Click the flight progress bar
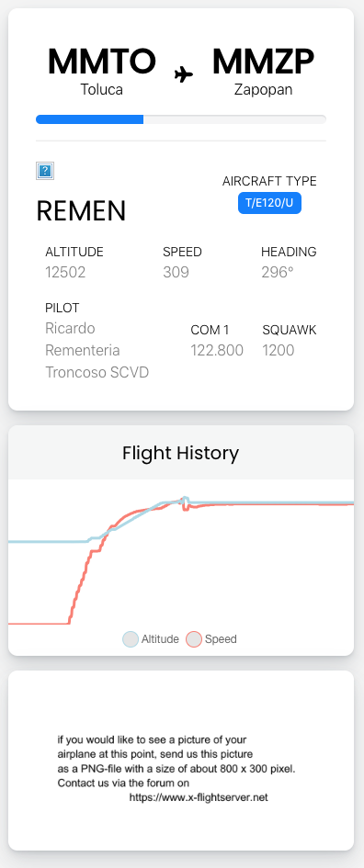Image resolution: width=364 pixels, height=868 pixels. point(180,119)
